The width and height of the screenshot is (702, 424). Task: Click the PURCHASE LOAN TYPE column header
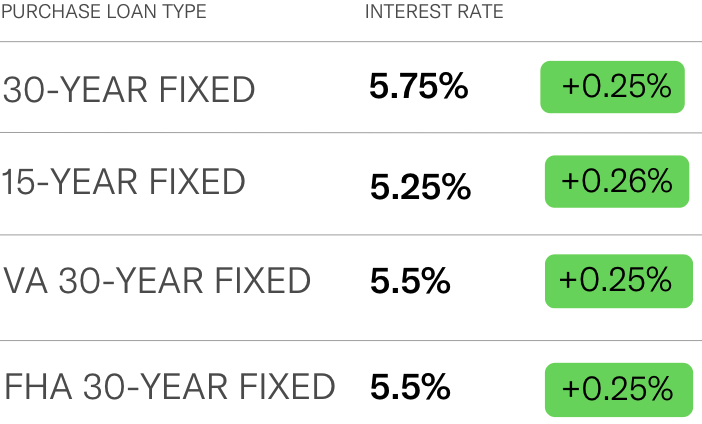coord(103,12)
